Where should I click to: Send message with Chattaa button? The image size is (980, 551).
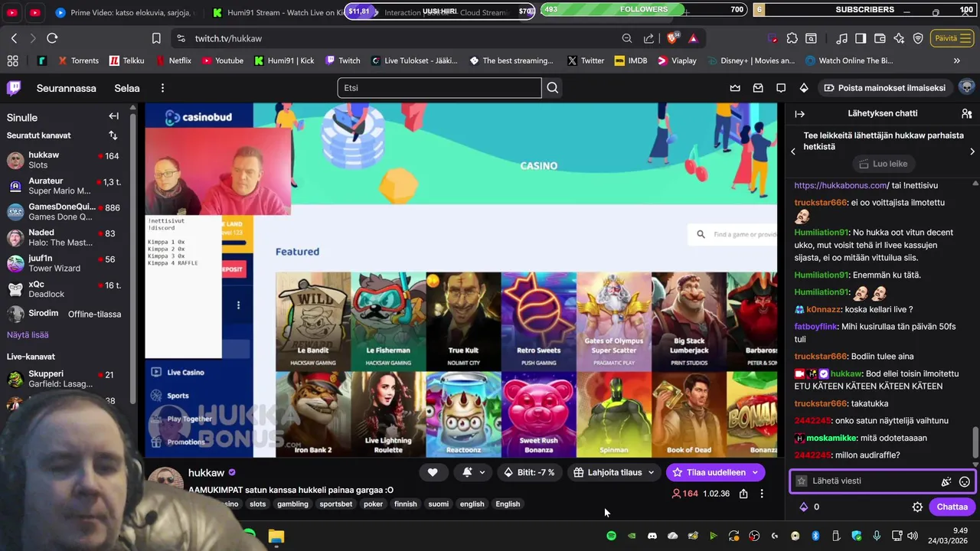pyautogui.click(x=952, y=507)
